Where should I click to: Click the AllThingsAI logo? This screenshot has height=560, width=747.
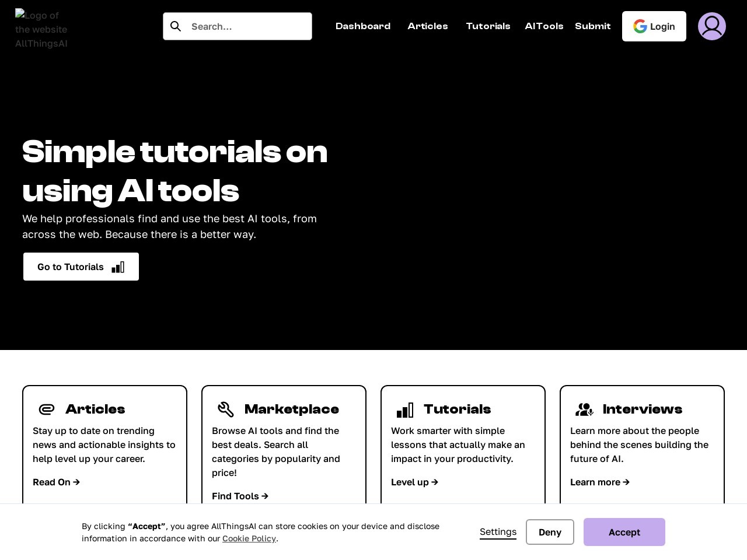click(41, 29)
